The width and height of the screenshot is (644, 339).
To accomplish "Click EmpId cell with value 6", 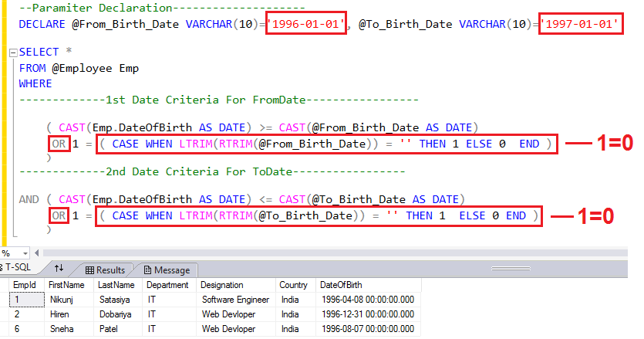I will pyautogui.click(x=27, y=329).
